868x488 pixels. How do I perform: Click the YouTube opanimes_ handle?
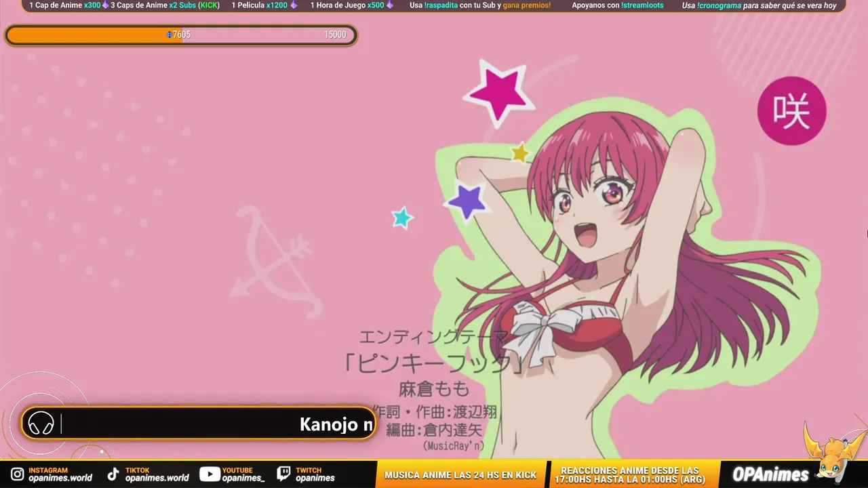[243, 478]
